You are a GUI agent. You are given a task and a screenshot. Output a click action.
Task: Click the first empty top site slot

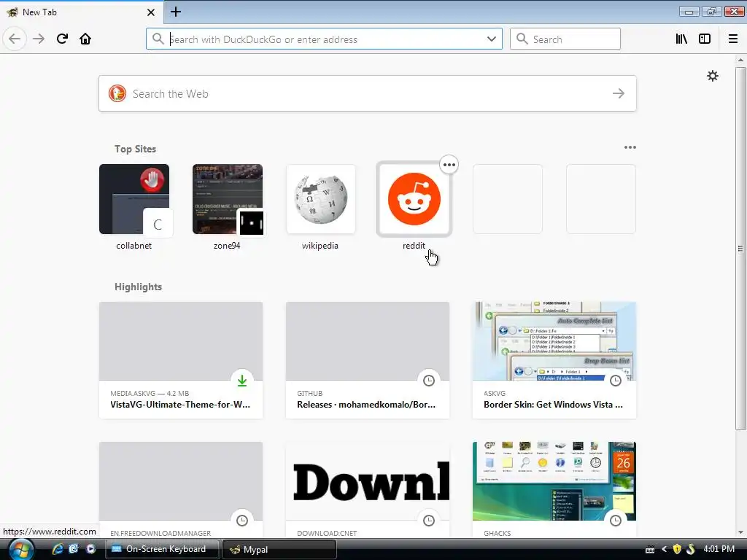click(508, 199)
